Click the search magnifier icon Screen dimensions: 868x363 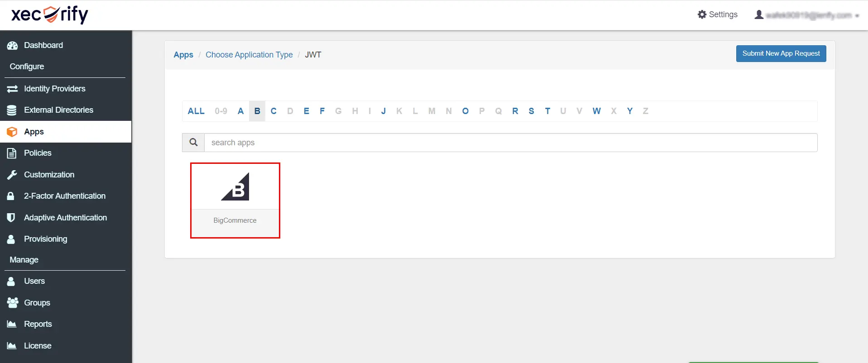point(193,143)
